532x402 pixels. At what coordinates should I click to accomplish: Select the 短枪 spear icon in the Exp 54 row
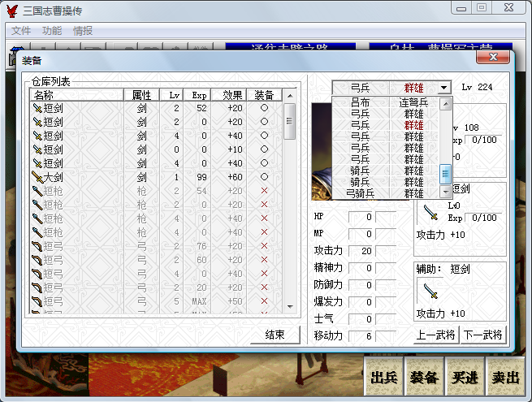[x=37, y=190]
